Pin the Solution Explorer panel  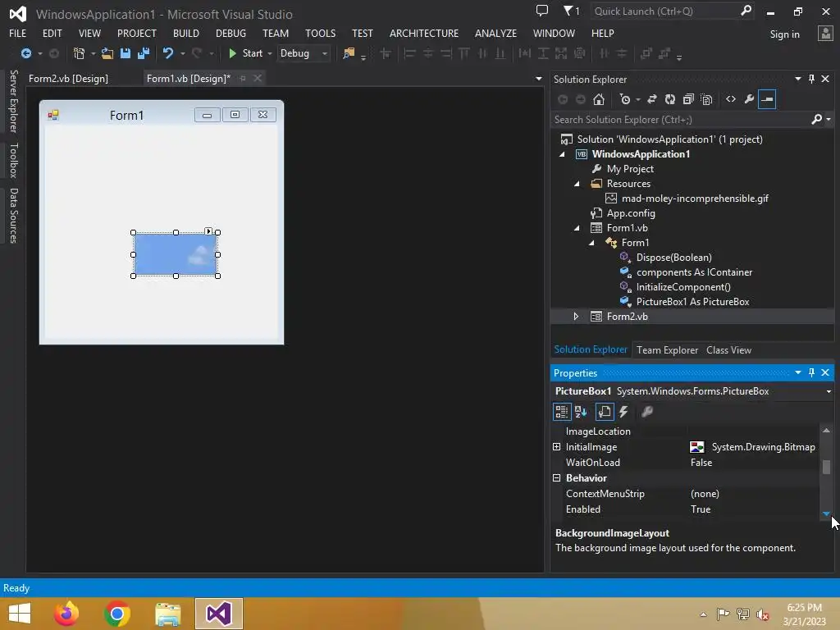(x=811, y=79)
